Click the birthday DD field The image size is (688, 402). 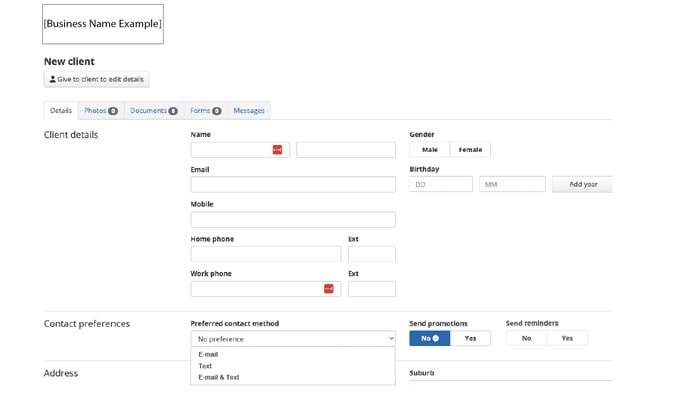coord(441,184)
